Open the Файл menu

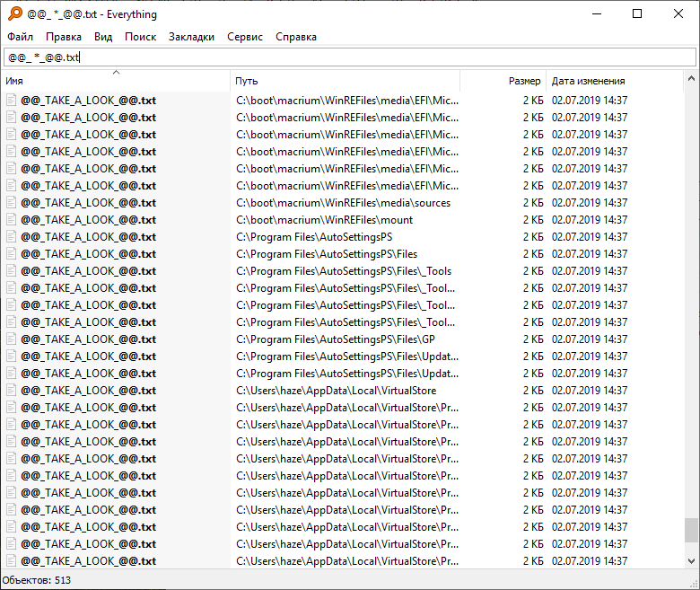click(20, 37)
